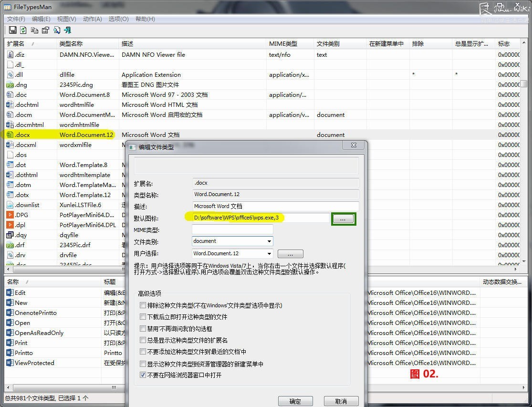Click the Properties toolbar icon
This screenshot has height=407, width=532.
(x=45, y=30)
